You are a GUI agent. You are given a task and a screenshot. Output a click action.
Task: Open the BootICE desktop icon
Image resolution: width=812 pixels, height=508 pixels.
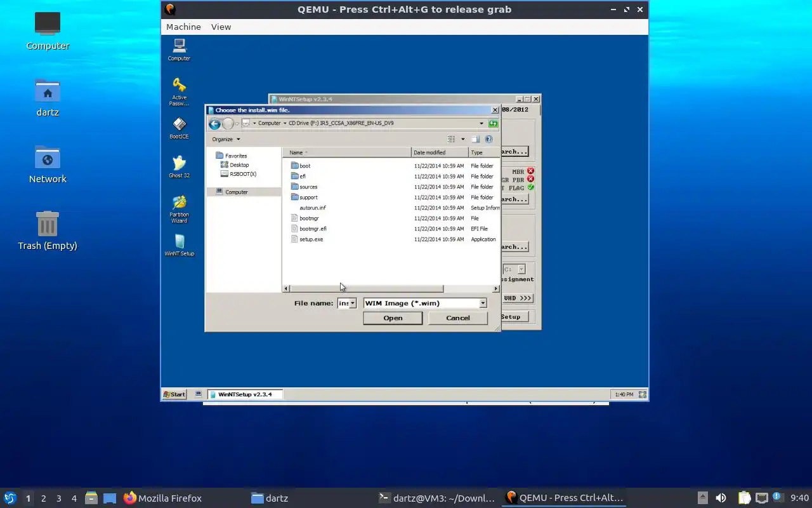(x=180, y=128)
